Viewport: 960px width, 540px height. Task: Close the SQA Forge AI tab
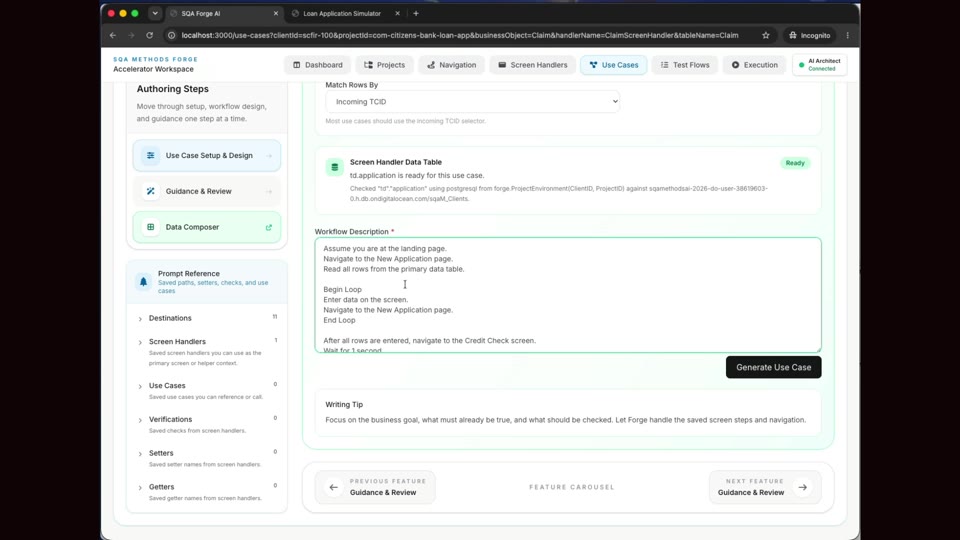pos(276,13)
